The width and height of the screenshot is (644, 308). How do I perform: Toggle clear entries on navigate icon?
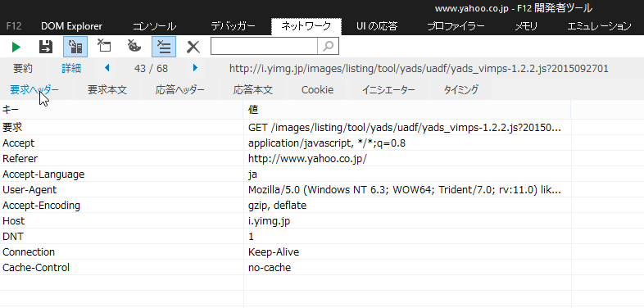click(x=164, y=47)
